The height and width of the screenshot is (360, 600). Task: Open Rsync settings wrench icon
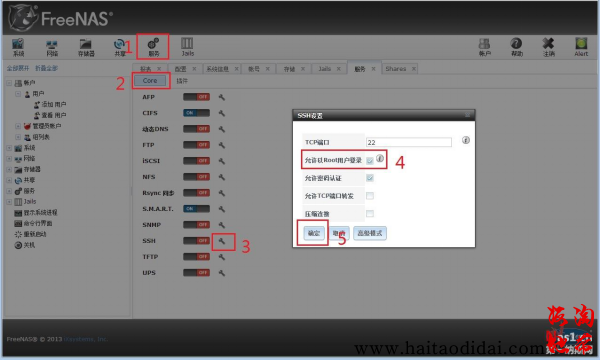[x=222, y=193]
